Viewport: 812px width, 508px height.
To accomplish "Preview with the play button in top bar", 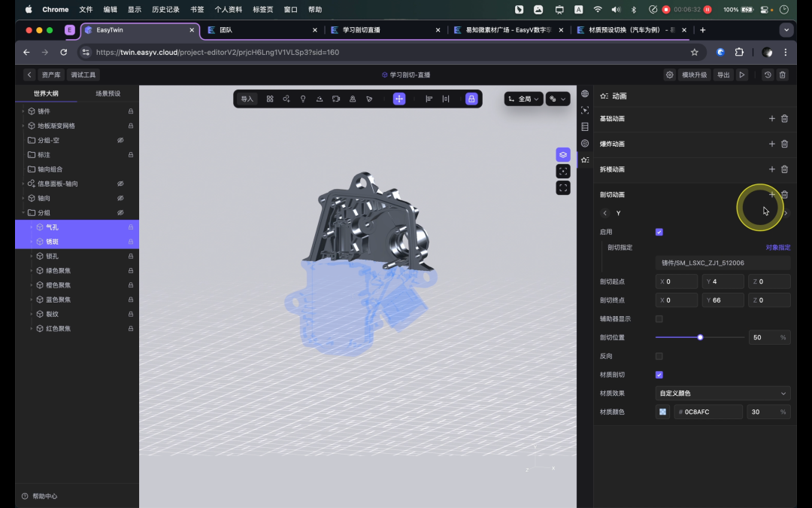I will click(x=742, y=75).
